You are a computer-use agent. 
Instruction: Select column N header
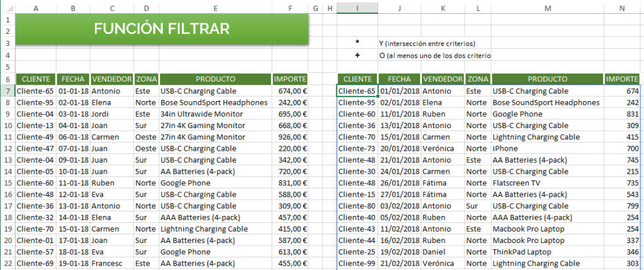[x=622, y=8]
